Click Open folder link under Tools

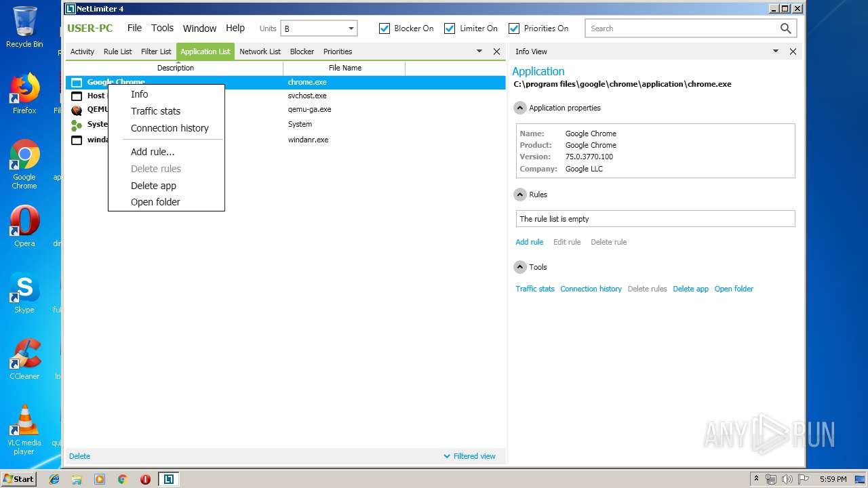click(x=734, y=289)
